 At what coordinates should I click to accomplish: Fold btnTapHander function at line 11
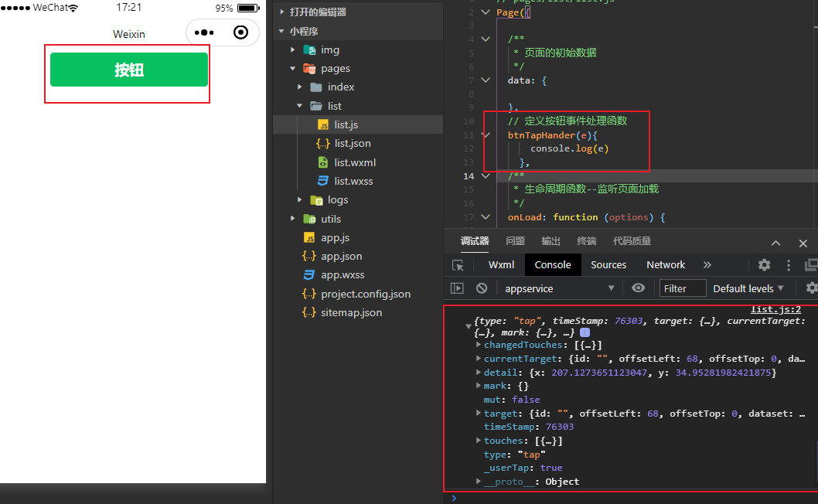click(x=486, y=135)
